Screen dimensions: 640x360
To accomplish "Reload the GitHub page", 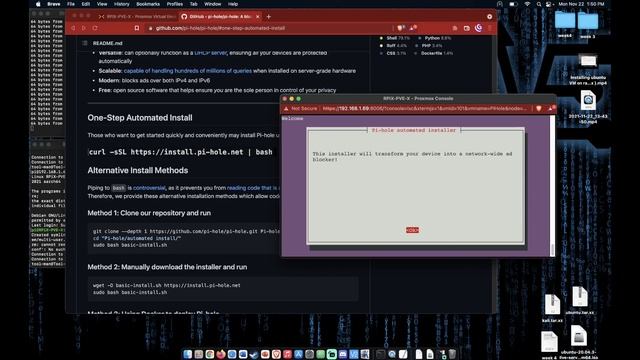I will pos(95,28).
